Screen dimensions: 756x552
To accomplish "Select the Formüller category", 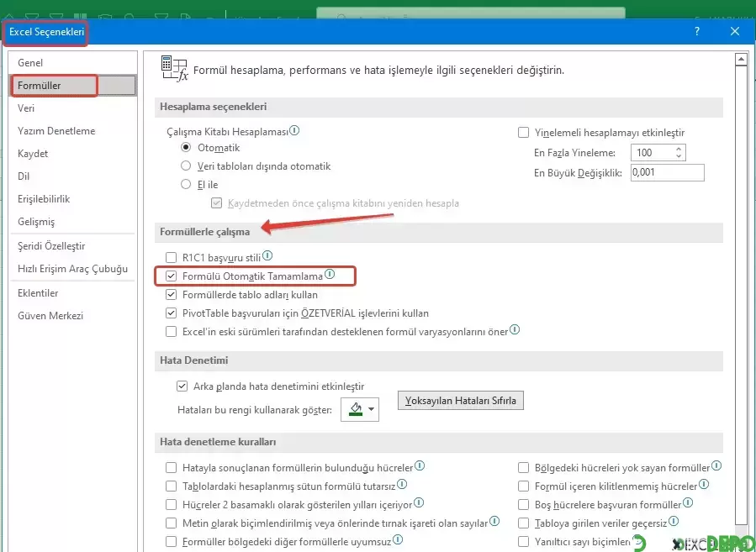I will [72, 85].
